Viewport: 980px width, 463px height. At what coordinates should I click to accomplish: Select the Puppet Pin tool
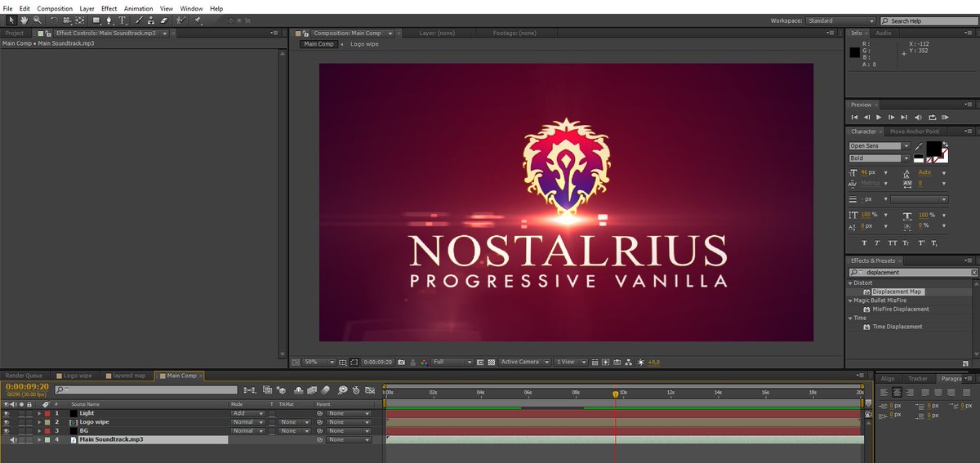click(x=197, y=20)
